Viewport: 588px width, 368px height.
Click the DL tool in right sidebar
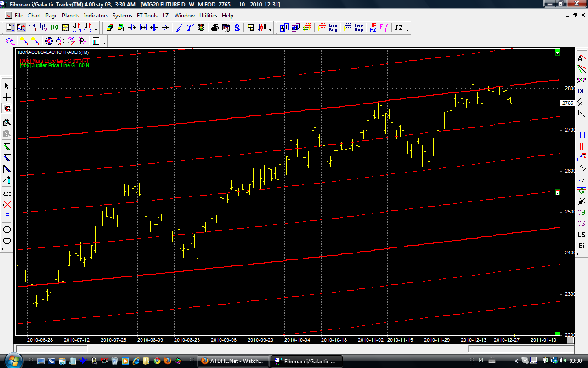point(582,91)
